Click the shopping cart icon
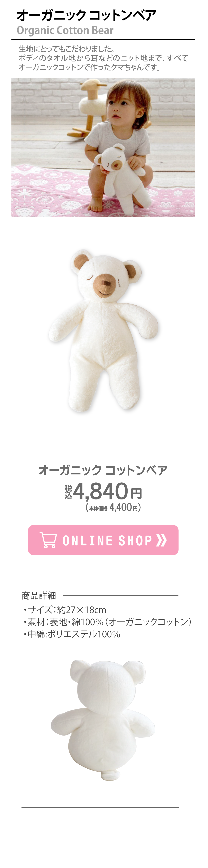Screen dimensions: 208x868 coord(48,540)
